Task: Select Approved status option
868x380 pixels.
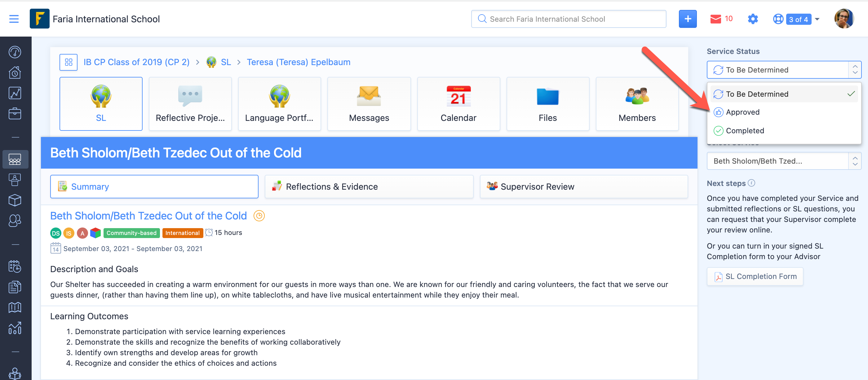Action: [x=784, y=112]
